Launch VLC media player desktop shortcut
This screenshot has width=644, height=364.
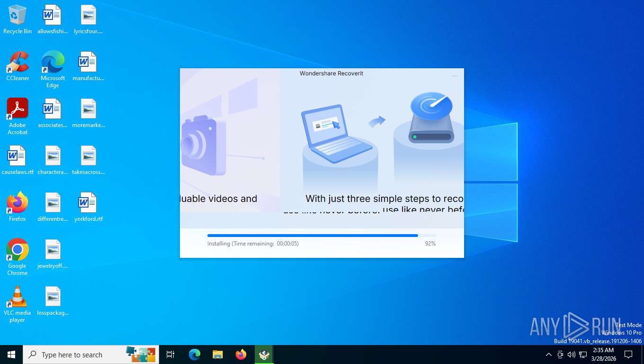pos(18,304)
